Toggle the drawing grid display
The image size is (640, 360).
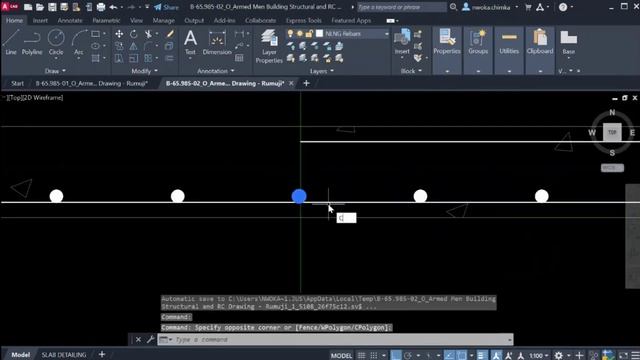[x=361, y=356]
